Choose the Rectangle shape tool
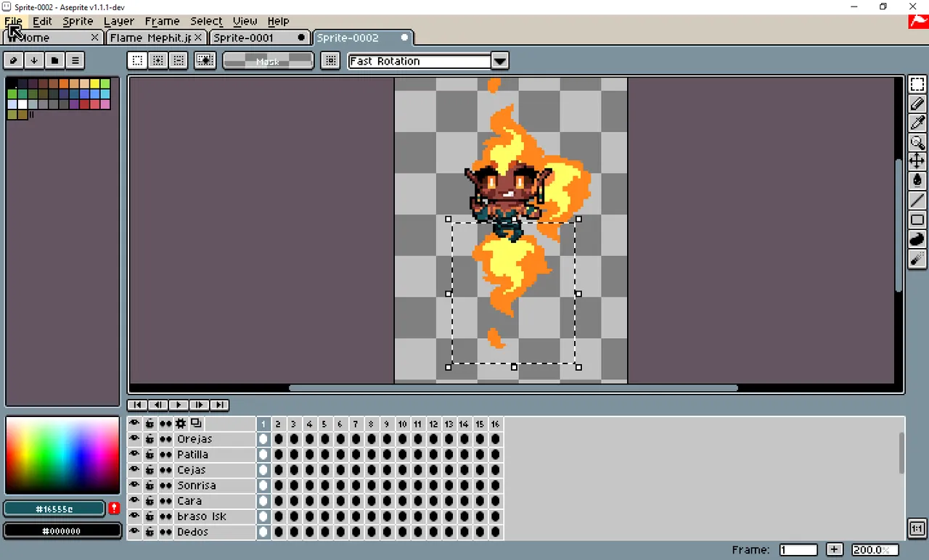 point(917,220)
